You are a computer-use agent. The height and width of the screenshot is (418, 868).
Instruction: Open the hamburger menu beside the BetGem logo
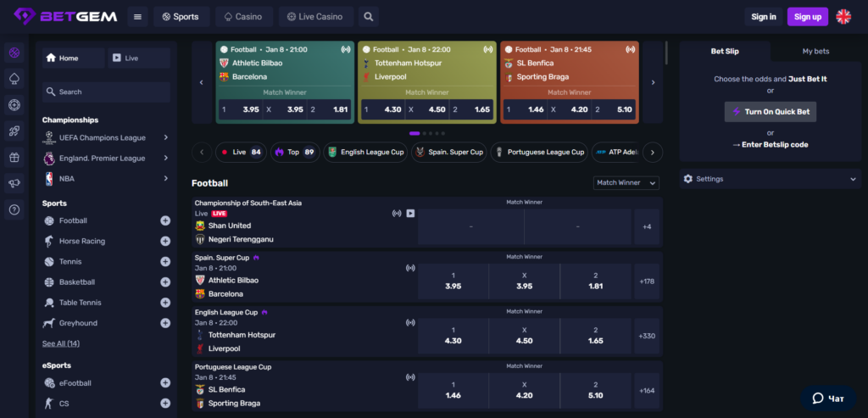click(138, 16)
